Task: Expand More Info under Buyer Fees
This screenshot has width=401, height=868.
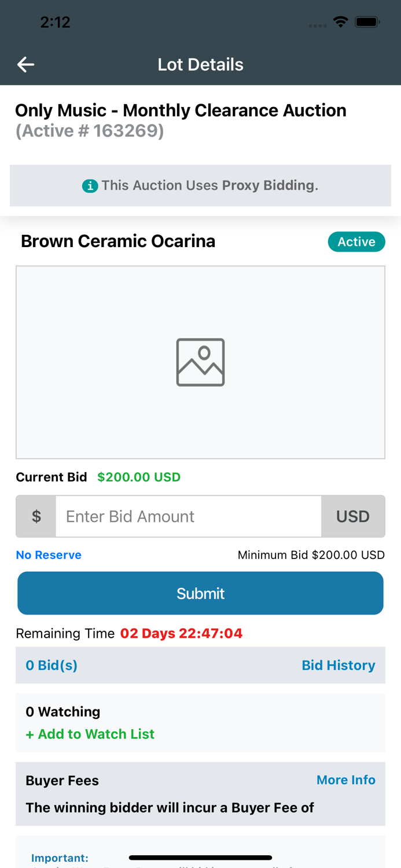Action: 346,779
